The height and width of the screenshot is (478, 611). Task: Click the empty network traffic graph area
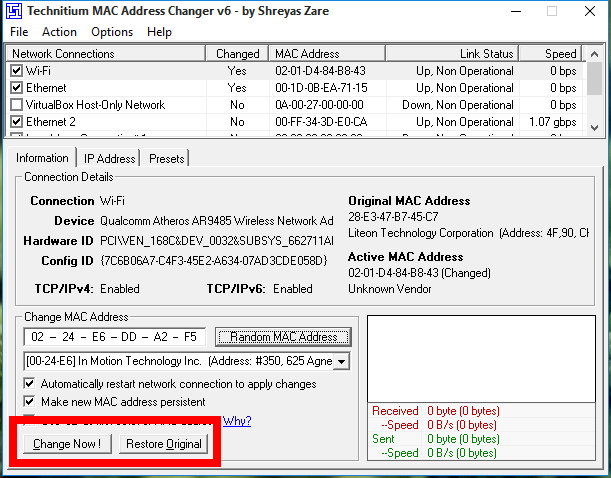481,359
